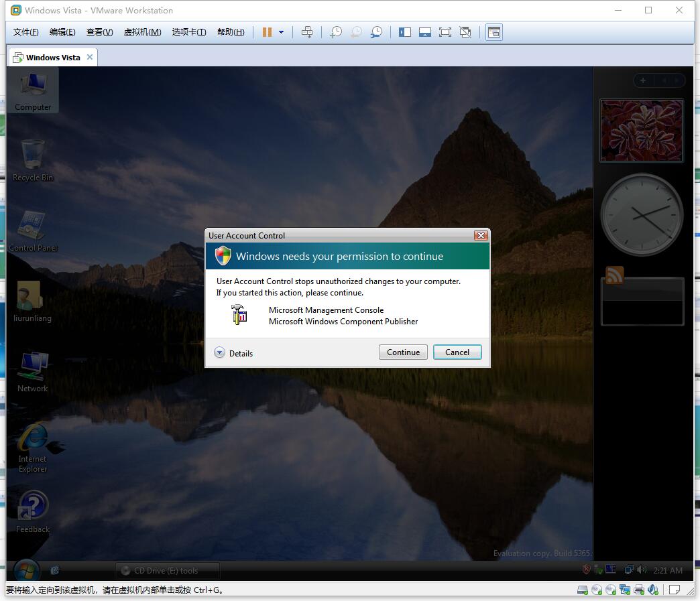This screenshot has width=700, height=601.
Task: Click the red security shield tray icon
Action: (587, 570)
